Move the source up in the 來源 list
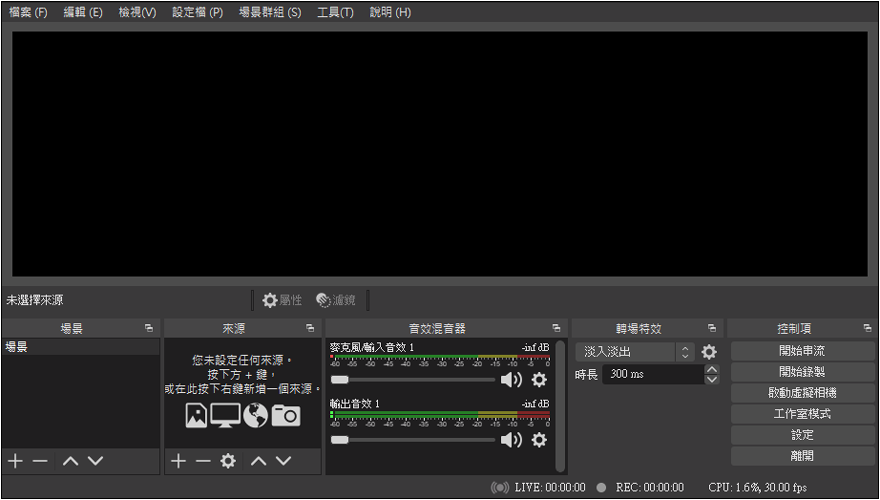 coord(258,461)
